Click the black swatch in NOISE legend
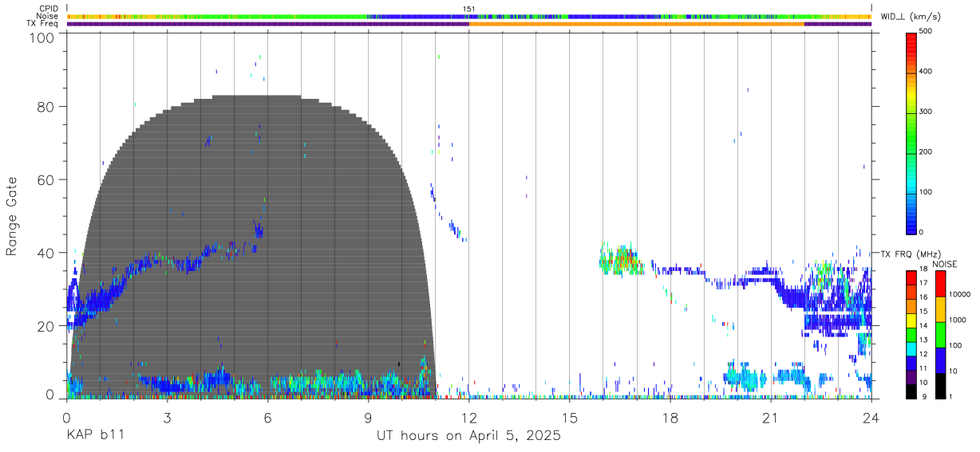 click(x=941, y=386)
